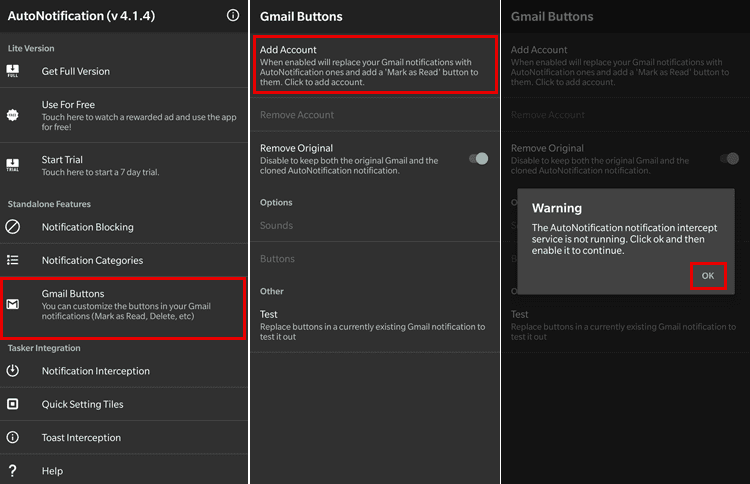Screen dimensions: 750x484
Task: Tap the Notification Categories list icon
Action: [x=13, y=260]
